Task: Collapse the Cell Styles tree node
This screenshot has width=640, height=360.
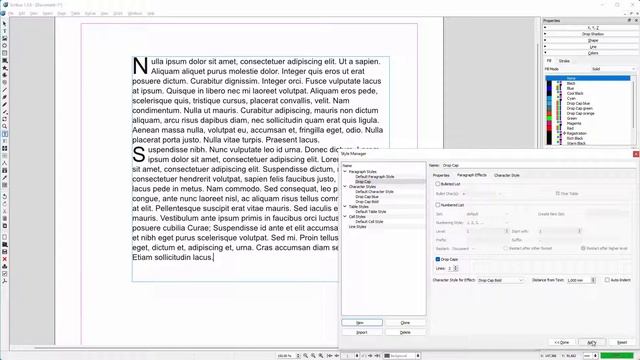Action: [x=345, y=217]
